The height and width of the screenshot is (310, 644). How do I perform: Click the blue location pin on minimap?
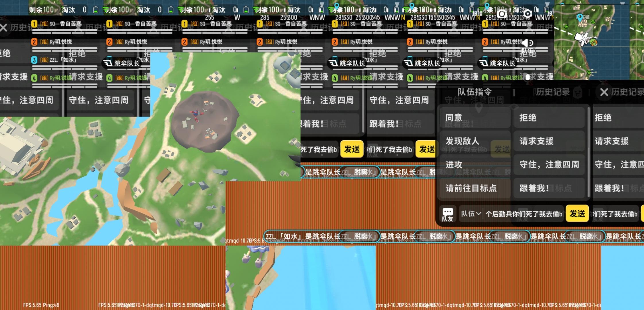tap(580, 18)
